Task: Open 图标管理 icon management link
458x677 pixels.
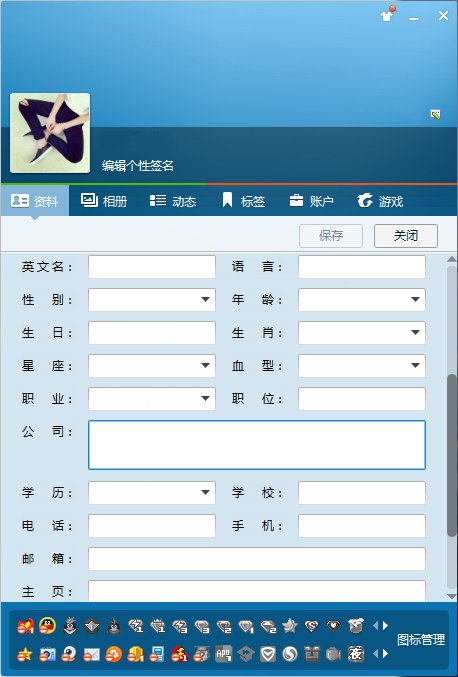Action: click(x=420, y=640)
